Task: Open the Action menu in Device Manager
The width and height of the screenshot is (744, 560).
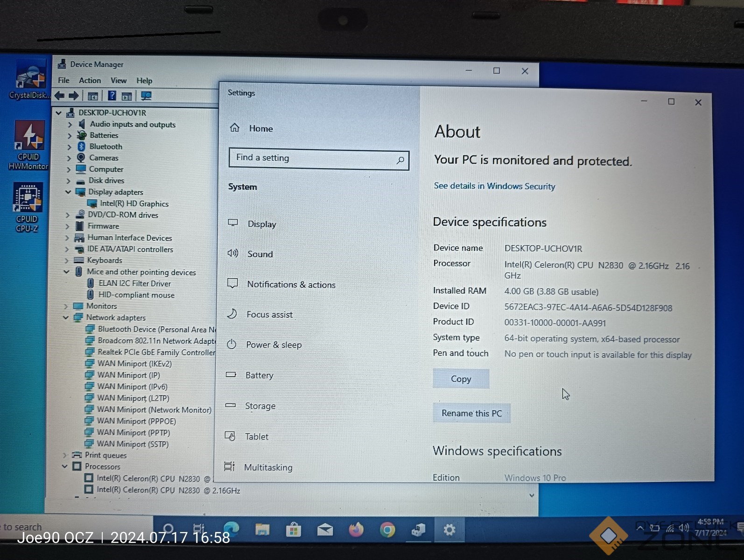Action: [x=90, y=80]
